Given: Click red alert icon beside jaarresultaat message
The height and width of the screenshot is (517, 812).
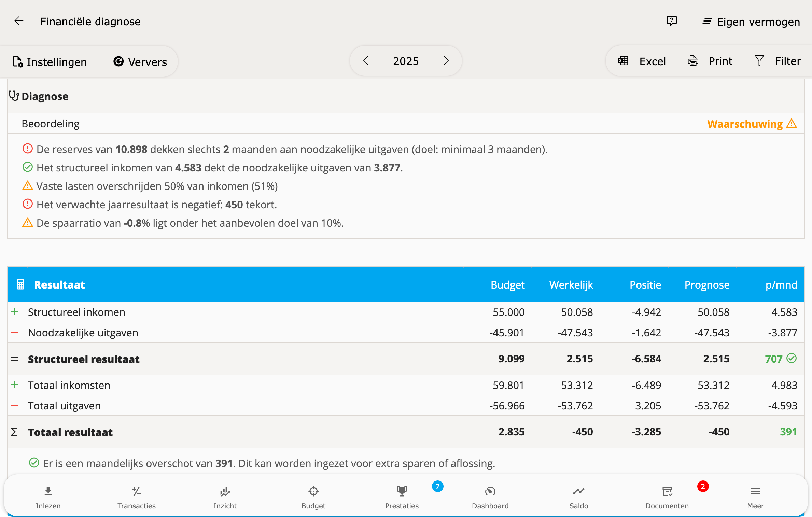Looking at the screenshot, I should click(27, 204).
